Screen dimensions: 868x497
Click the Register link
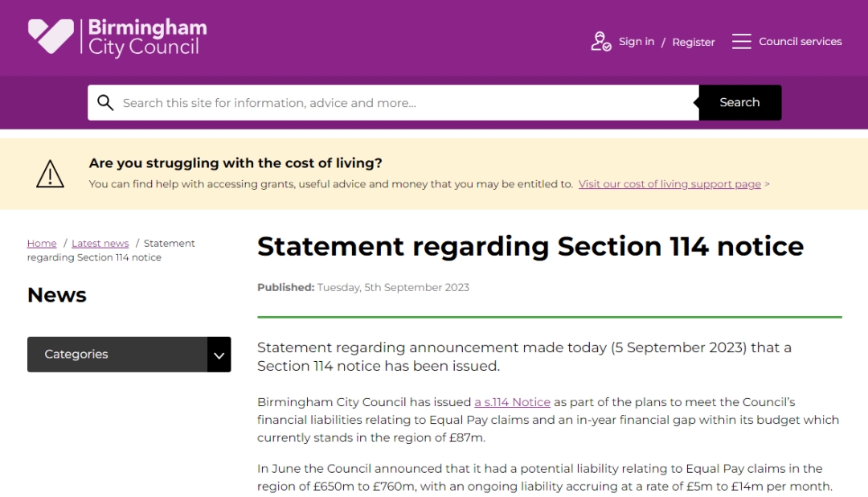pos(693,42)
